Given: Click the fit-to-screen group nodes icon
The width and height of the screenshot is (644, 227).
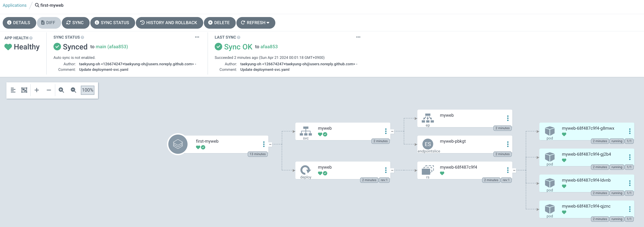Looking at the screenshot, I should point(24,90).
